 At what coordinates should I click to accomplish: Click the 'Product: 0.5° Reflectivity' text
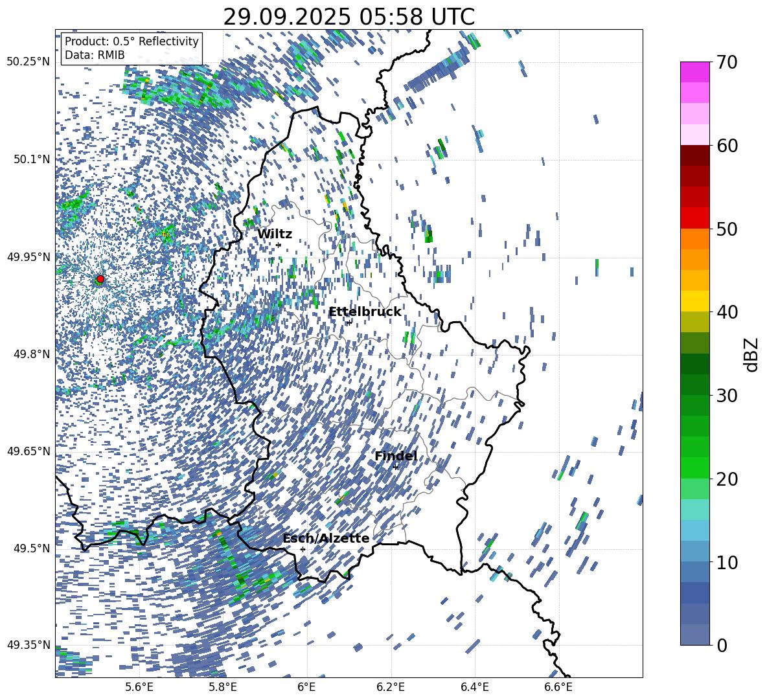pos(132,41)
